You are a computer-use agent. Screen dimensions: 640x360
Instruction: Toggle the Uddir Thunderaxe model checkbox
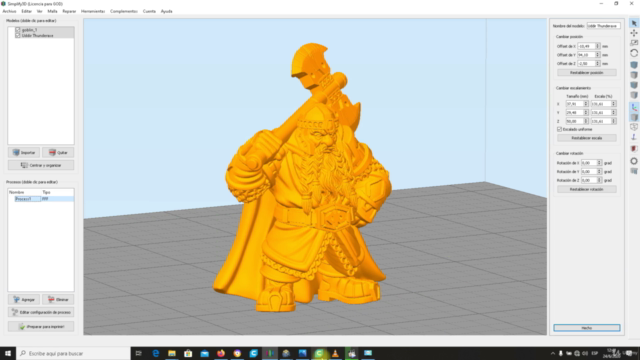(x=18, y=36)
